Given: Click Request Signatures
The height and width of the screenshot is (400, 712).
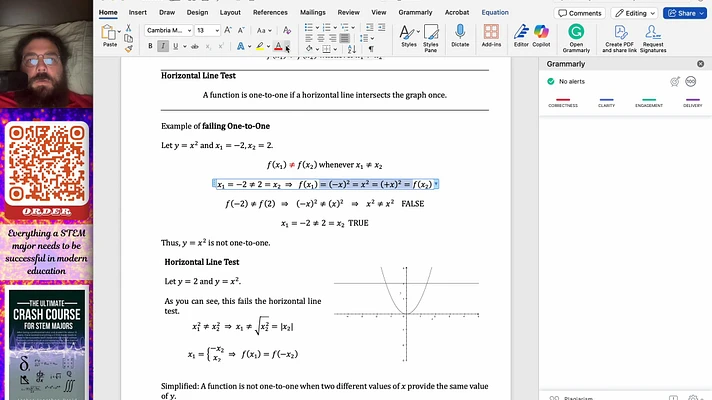Looking at the screenshot, I should [653, 38].
